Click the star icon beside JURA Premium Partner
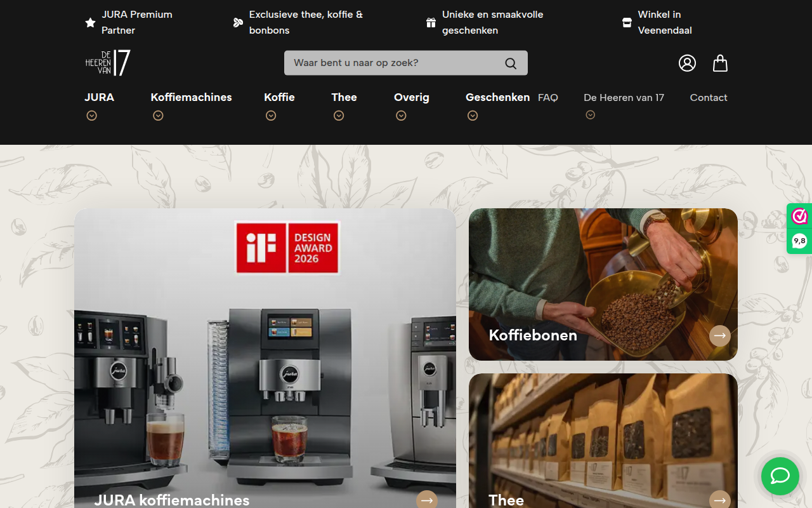 point(90,23)
